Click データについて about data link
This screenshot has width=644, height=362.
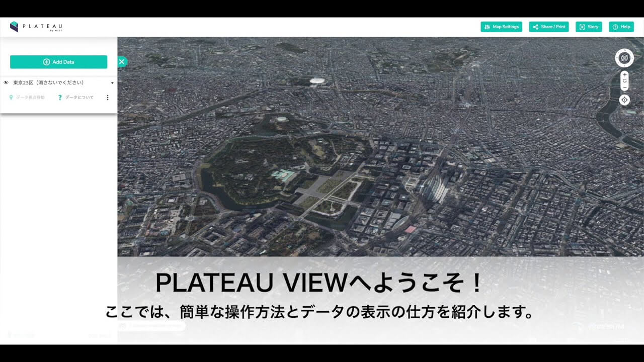[x=76, y=98]
